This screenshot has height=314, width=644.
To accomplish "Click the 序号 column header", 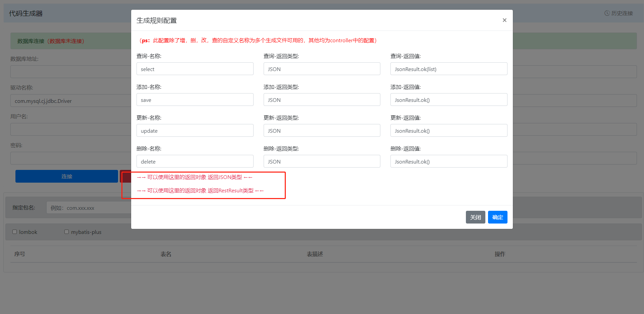I will 19,254.
